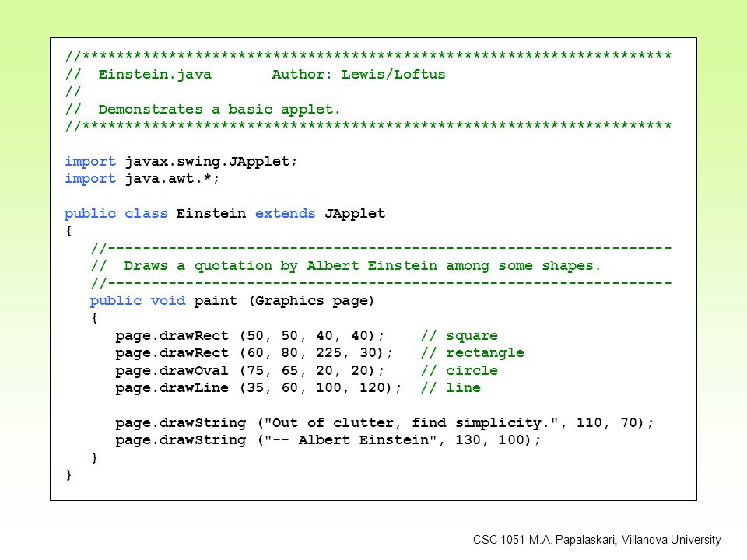747x560 pixels.
Task: Click the page.drawOval statement
Action: (250, 370)
